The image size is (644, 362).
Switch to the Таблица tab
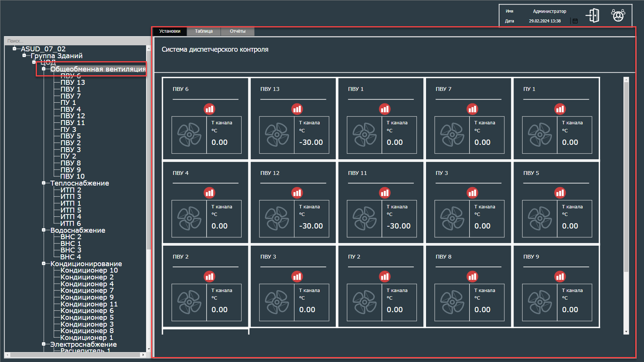pyautogui.click(x=204, y=31)
